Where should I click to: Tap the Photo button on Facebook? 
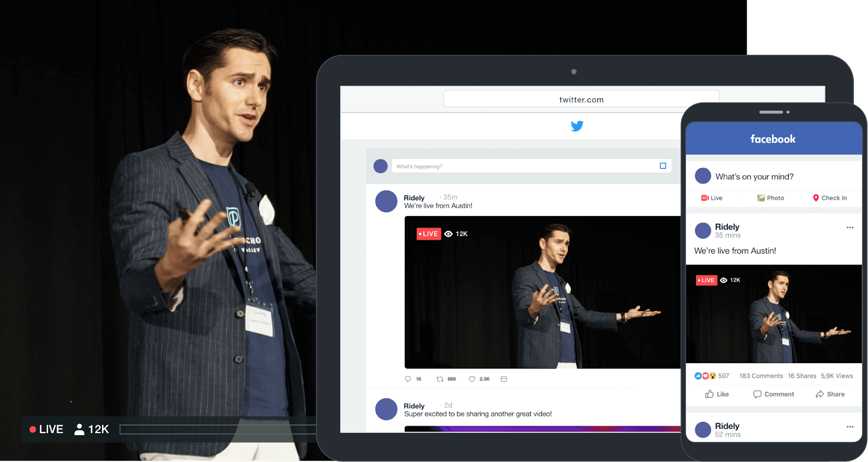tap(771, 198)
